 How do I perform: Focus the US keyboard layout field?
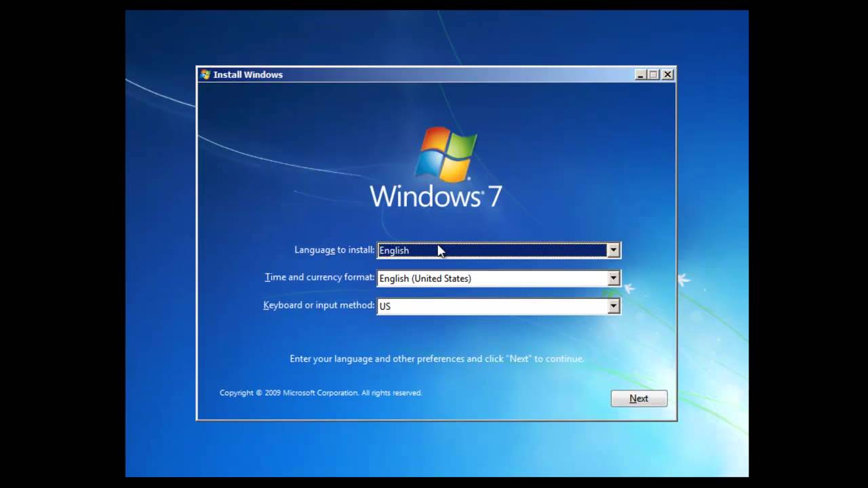click(492, 306)
